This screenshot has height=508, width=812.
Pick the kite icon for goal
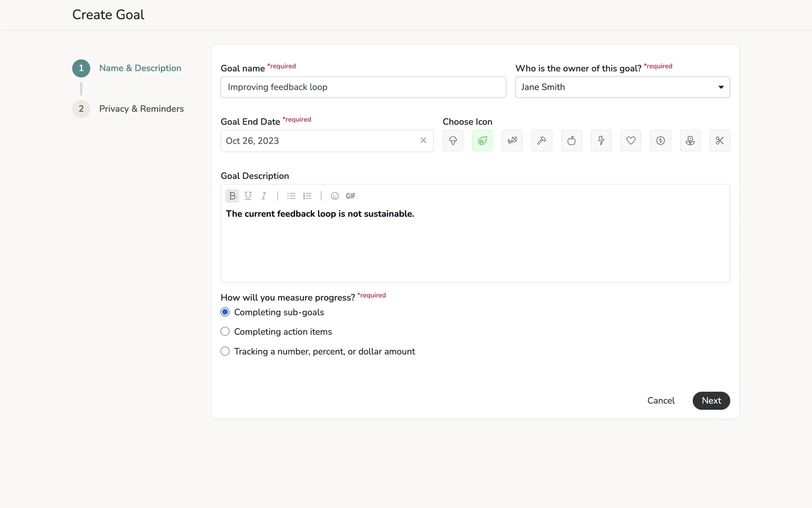(512, 141)
